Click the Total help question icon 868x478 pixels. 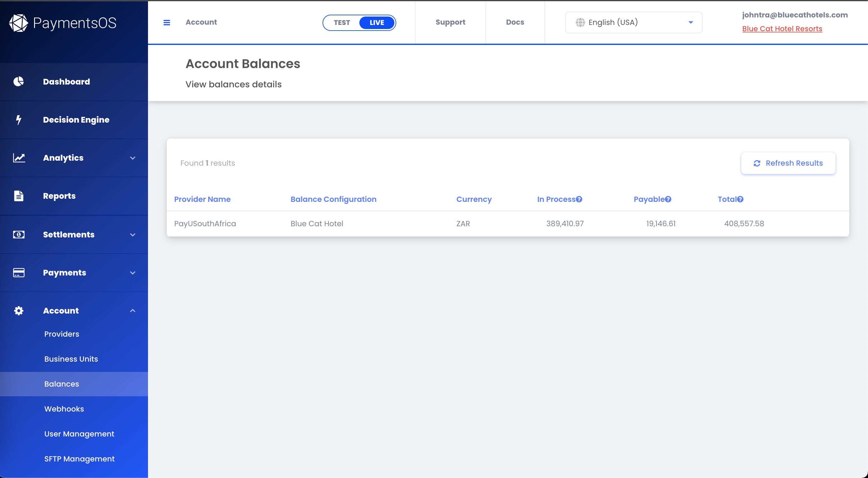pos(740,199)
